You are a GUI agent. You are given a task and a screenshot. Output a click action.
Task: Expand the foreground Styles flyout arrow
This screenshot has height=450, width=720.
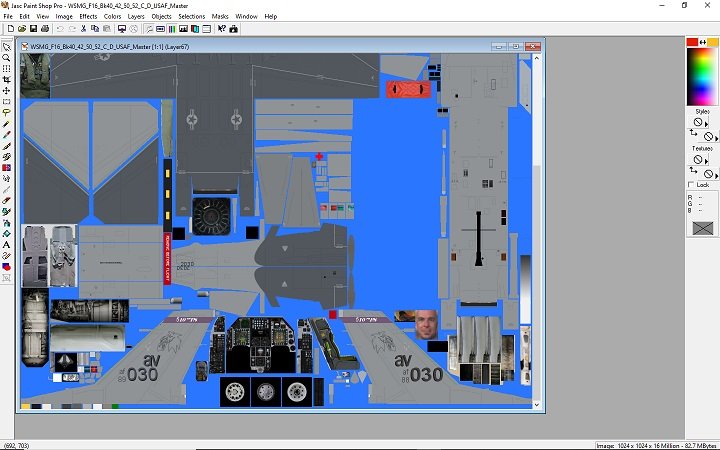[x=708, y=124]
